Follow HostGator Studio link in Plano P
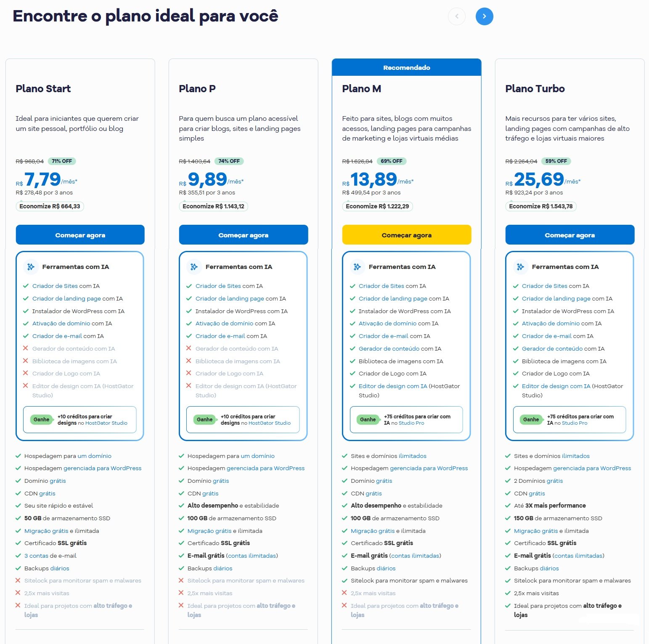This screenshot has height=644, width=649. 269,423
